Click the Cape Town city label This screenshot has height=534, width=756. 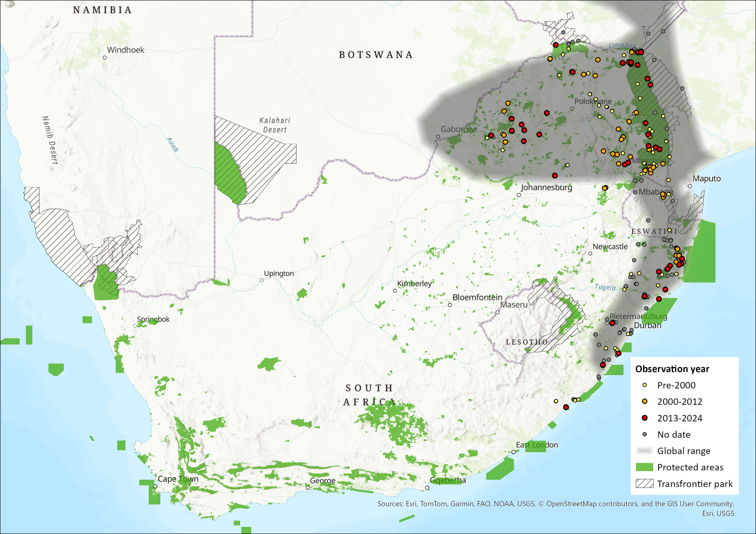[178, 479]
